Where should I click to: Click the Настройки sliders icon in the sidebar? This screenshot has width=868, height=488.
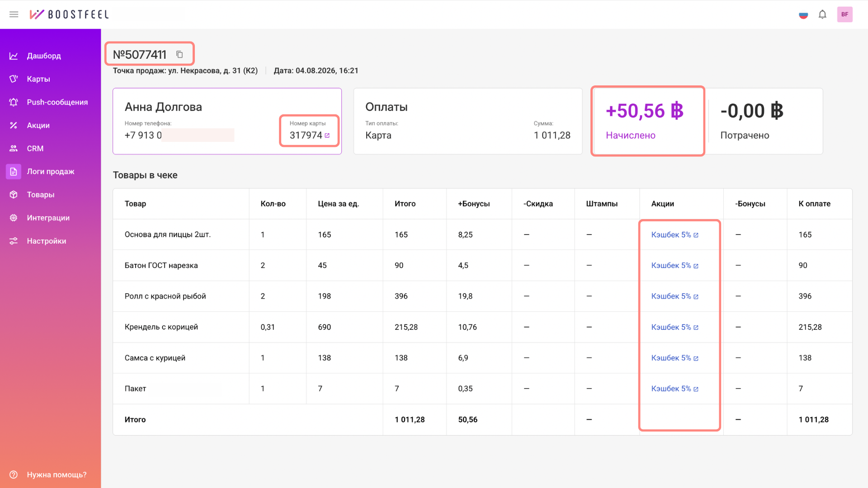(14, 241)
